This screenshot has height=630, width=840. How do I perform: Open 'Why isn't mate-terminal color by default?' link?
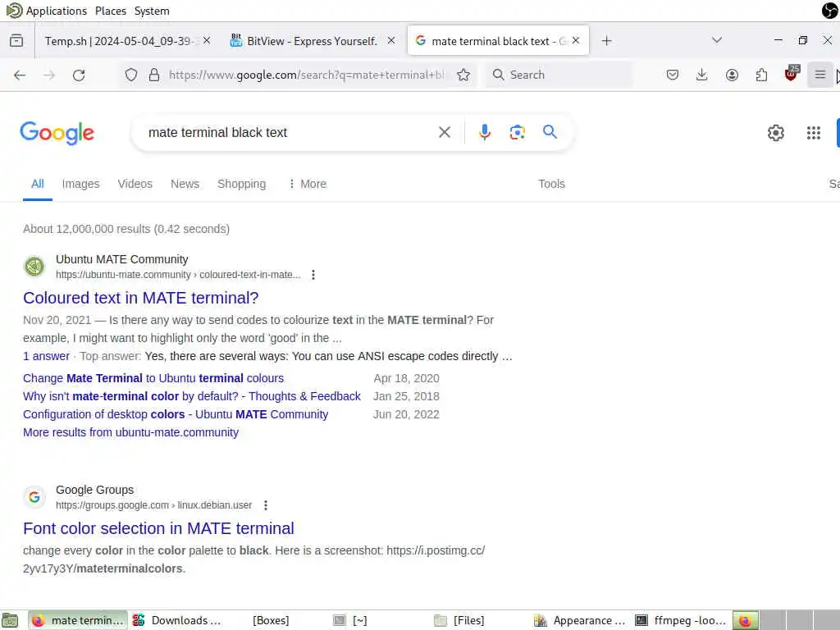(x=192, y=396)
